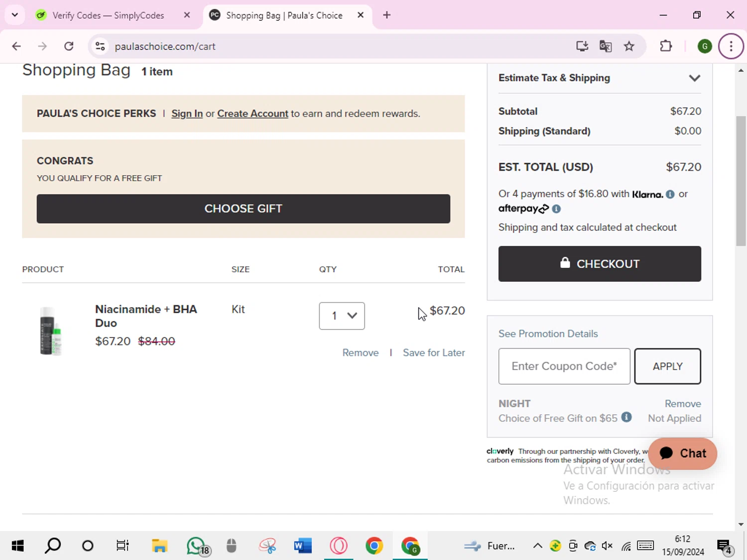Click the APPLY coupon button
The height and width of the screenshot is (560, 747).
click(667, 366)
